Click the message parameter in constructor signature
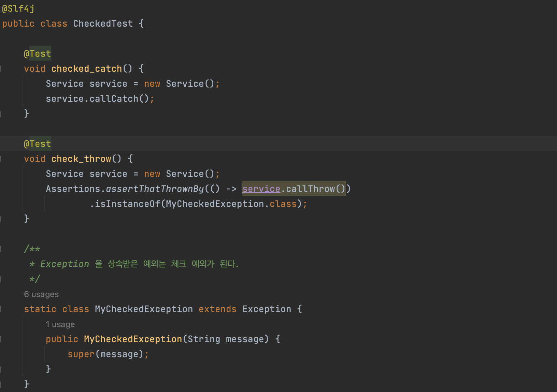The height and width of the screenshot is (392, 557). (245, 339)
